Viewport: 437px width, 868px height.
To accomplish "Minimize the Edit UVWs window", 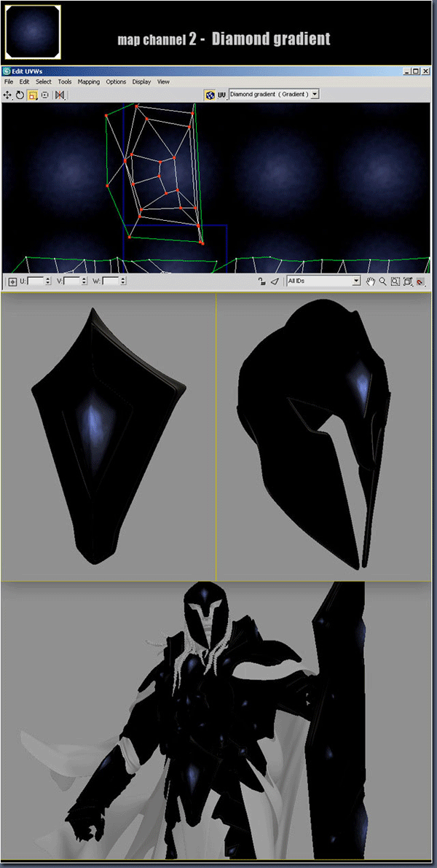I will pyautogui.click(x=408, y=71).
